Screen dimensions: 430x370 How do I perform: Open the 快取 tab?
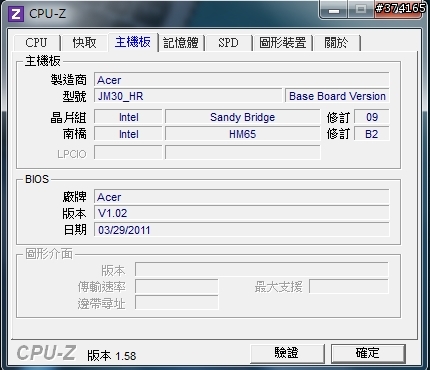(84, 43)
